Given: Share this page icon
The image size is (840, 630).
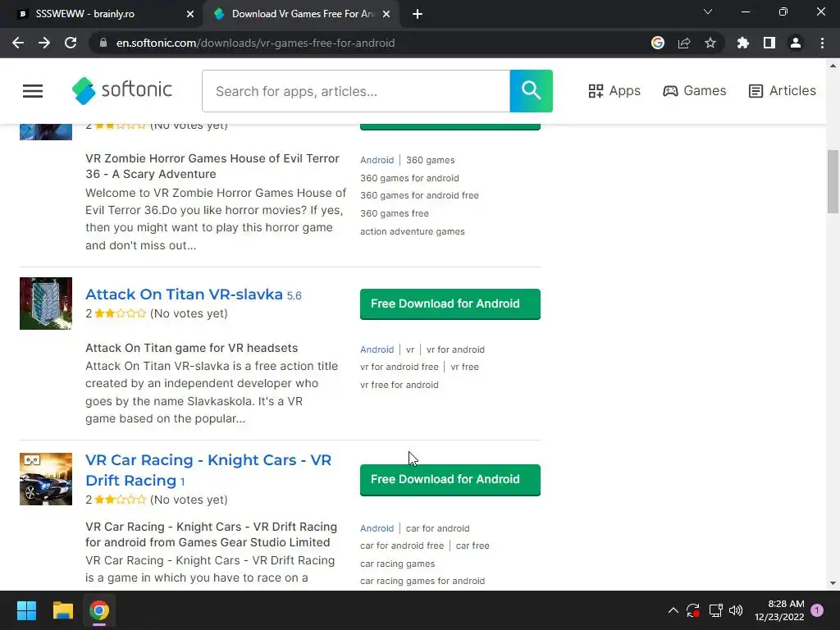Looking at the screenshot, I should (x=684, y=43).
